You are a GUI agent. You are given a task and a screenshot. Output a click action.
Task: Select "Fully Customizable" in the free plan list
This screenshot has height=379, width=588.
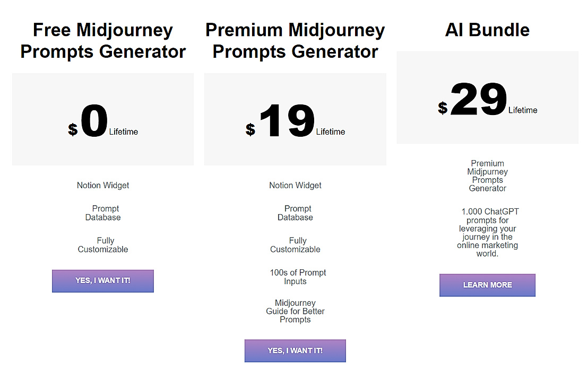click(x=103, y=245)
